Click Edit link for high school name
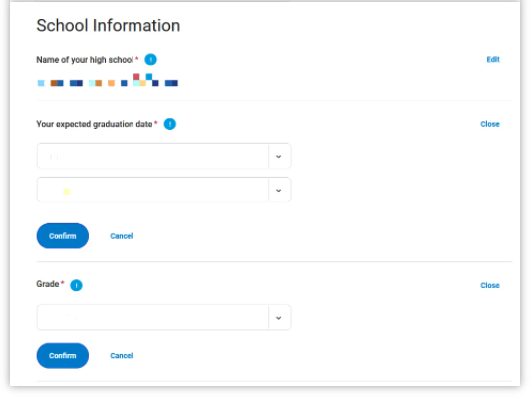 493,60
